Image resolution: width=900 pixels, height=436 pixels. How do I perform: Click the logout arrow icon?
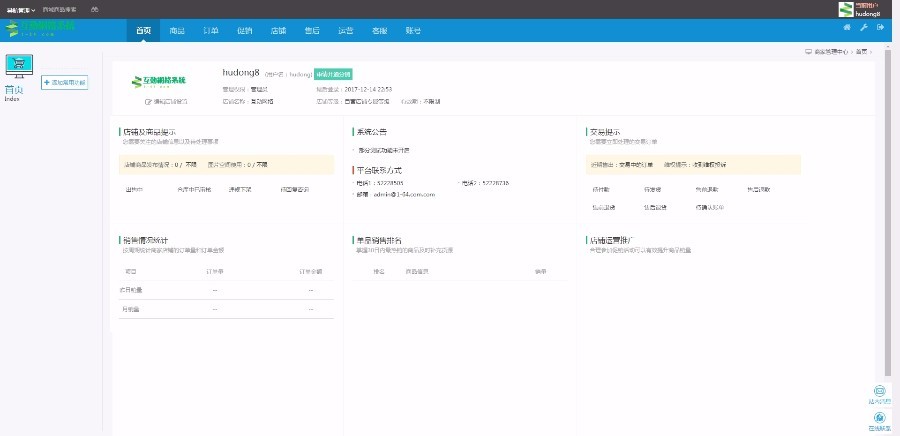880,28
